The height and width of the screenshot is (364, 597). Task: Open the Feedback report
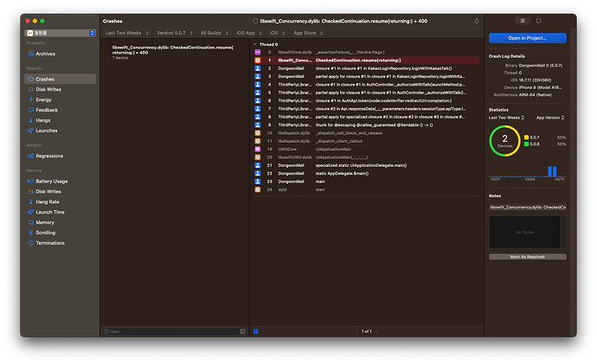(42, 110)
